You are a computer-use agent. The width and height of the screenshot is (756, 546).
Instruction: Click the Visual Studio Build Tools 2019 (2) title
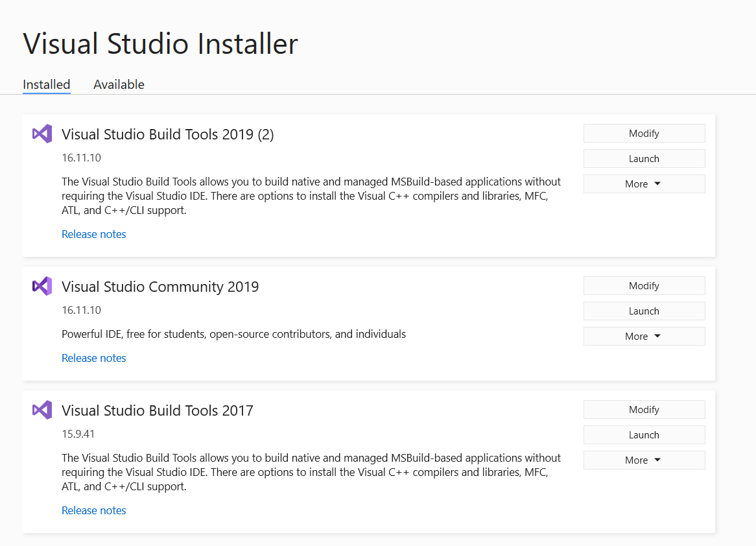(x=168, y=134)
